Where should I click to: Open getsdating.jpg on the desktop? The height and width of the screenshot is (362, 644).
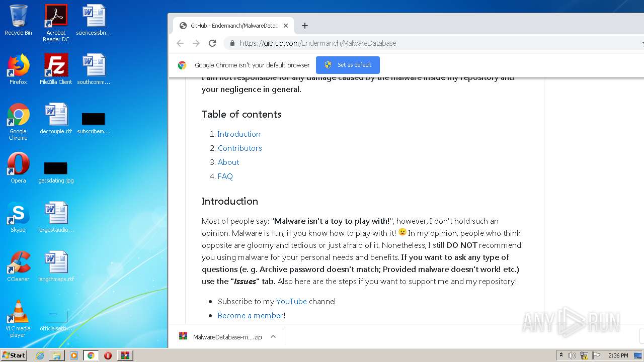[x=56, y=172]
